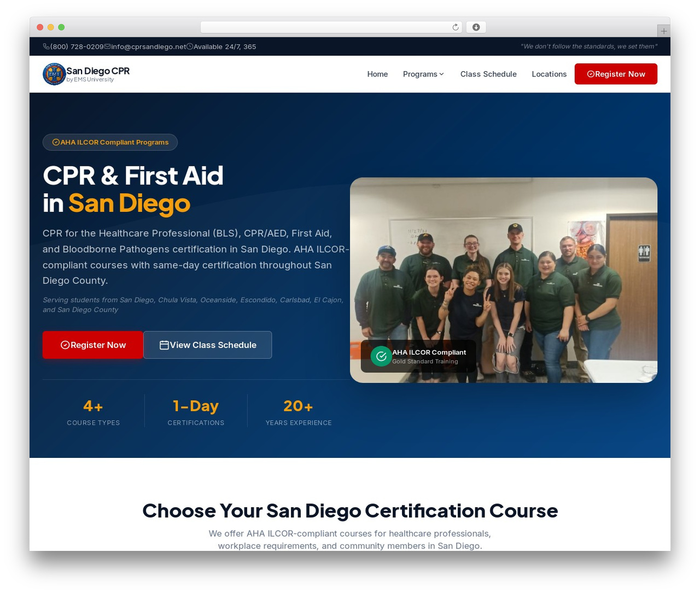Click the browser address bar
Viewport: 700px width, 593px height.
click(x=331, y=27)
